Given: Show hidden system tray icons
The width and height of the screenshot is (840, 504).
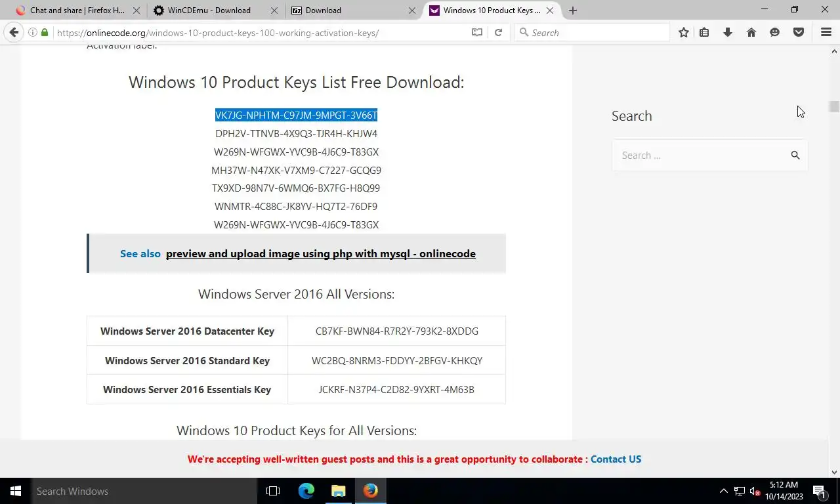Looking at the screenshot, I should tap(724, 491).
